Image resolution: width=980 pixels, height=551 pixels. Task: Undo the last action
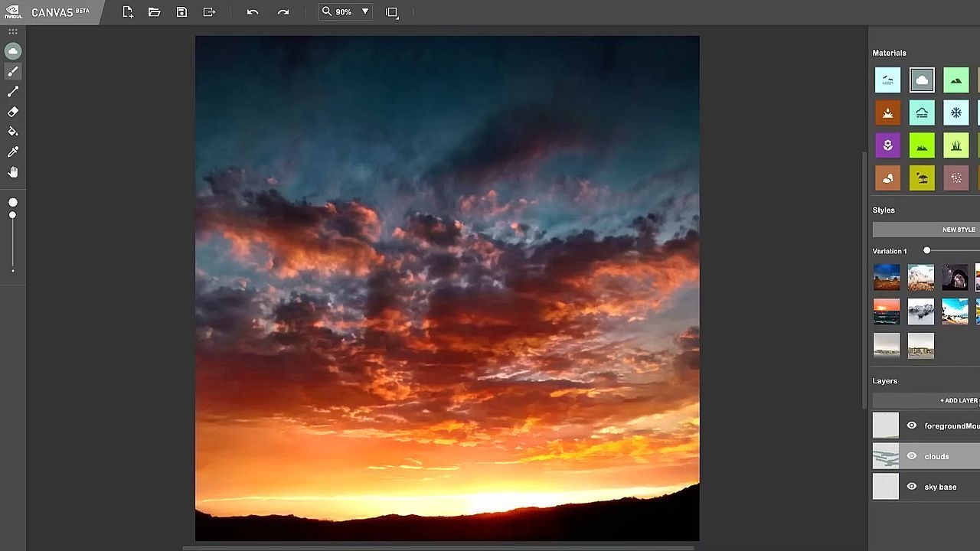click(x=253, y=12)
